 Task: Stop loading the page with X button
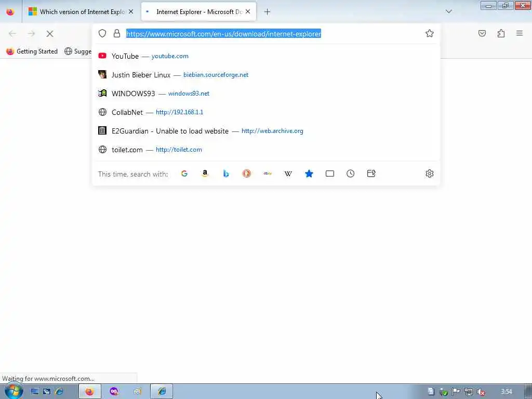tap(50, 34)
